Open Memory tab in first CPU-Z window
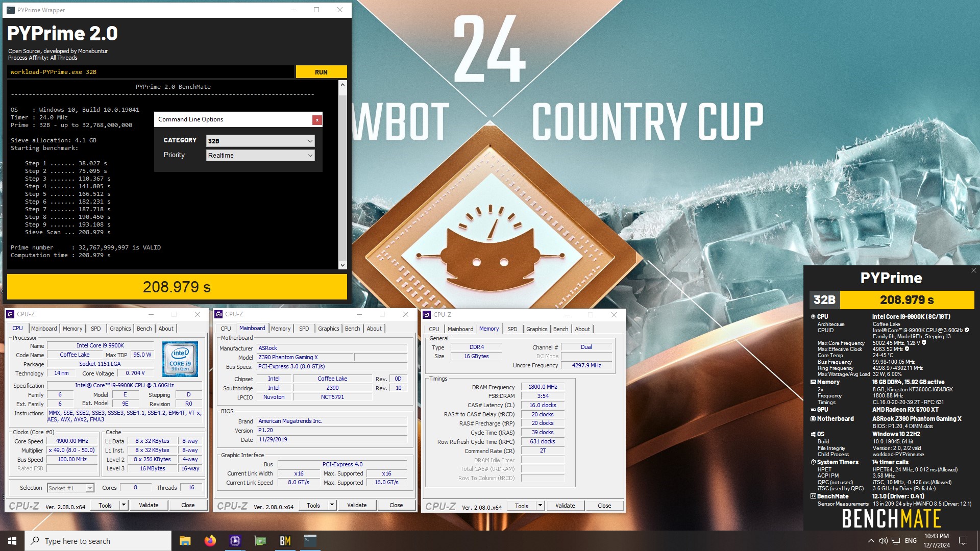This screenshot has height=551, width=980. [72, 329]
